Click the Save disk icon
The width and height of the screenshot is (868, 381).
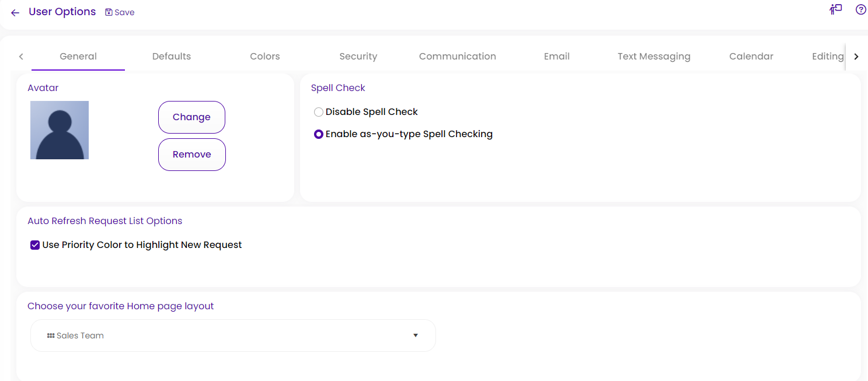point(109,12)
